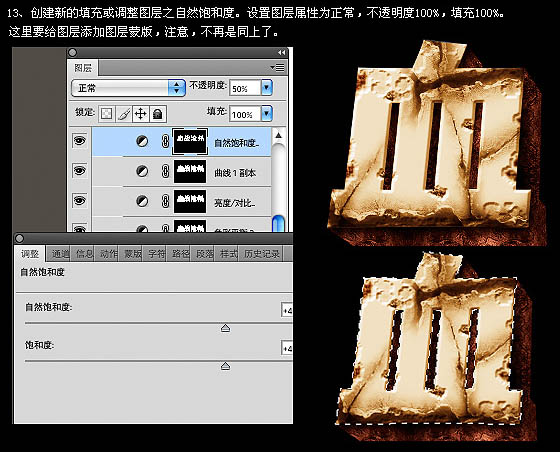The image size is (560, 452).
Task: Open opacity 不透明度 dropdown arrow
Action: 267,88
